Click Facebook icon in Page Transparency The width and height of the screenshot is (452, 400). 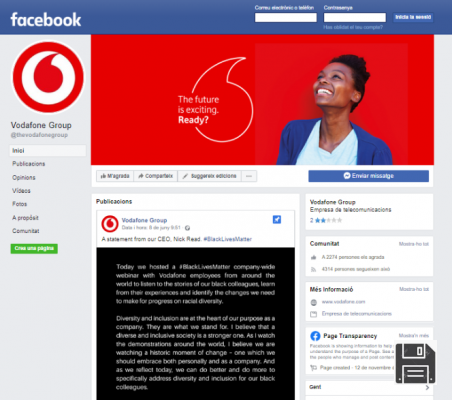315,336
